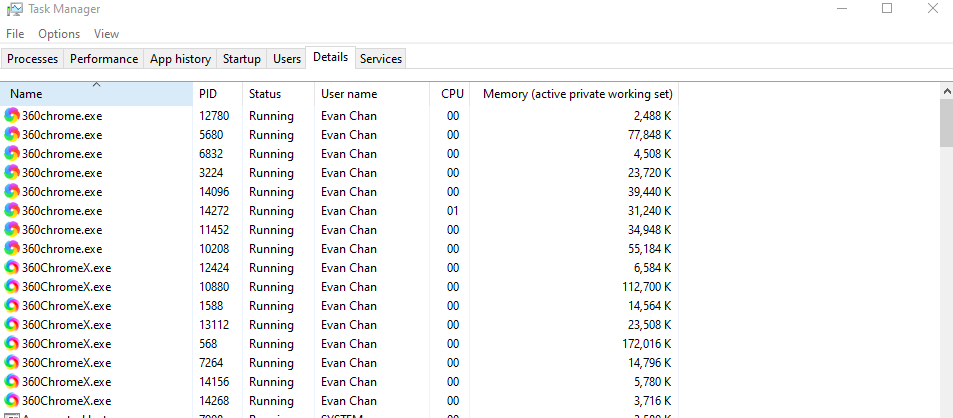Switch to the App history tab

pos(181,59)
